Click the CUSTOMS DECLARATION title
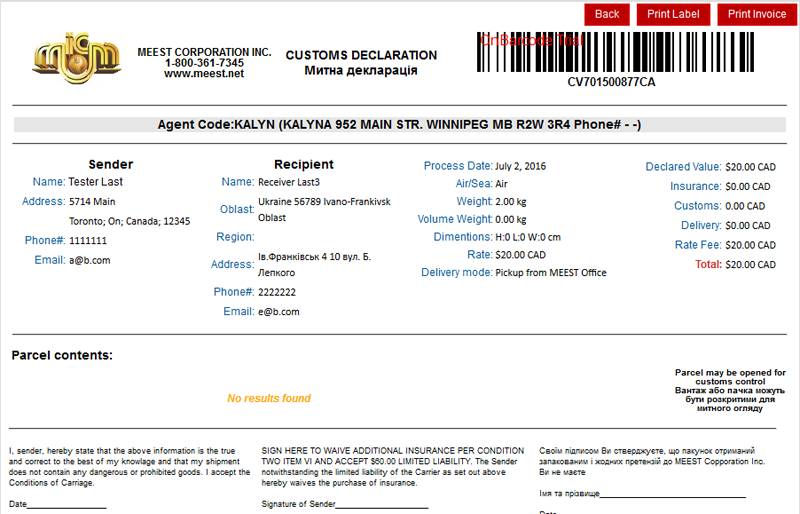 click(x=361, y=55)
